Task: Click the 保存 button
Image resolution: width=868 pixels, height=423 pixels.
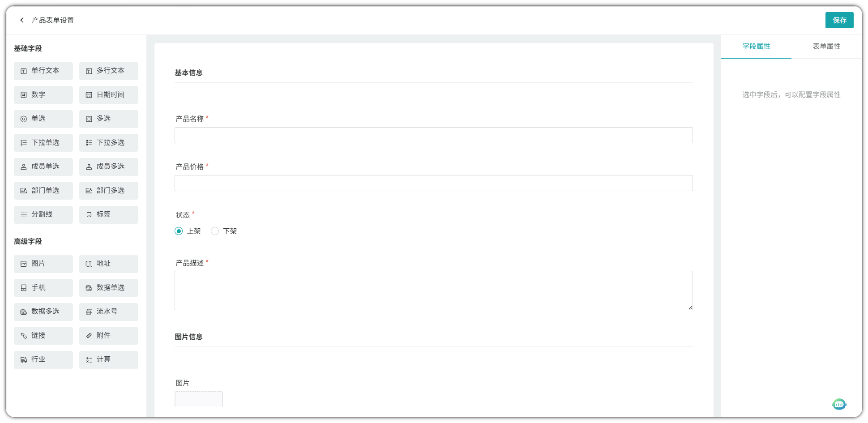Action: click(x=839, y=20)
